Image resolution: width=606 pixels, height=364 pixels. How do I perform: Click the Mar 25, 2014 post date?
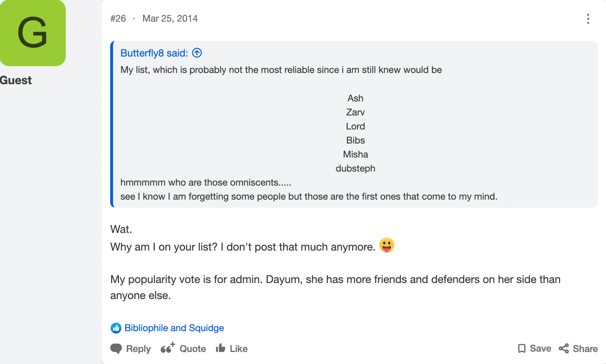click(170, 18)
